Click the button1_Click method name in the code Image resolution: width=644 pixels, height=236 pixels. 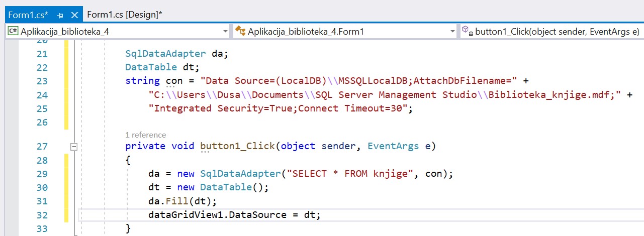[237, 146]
